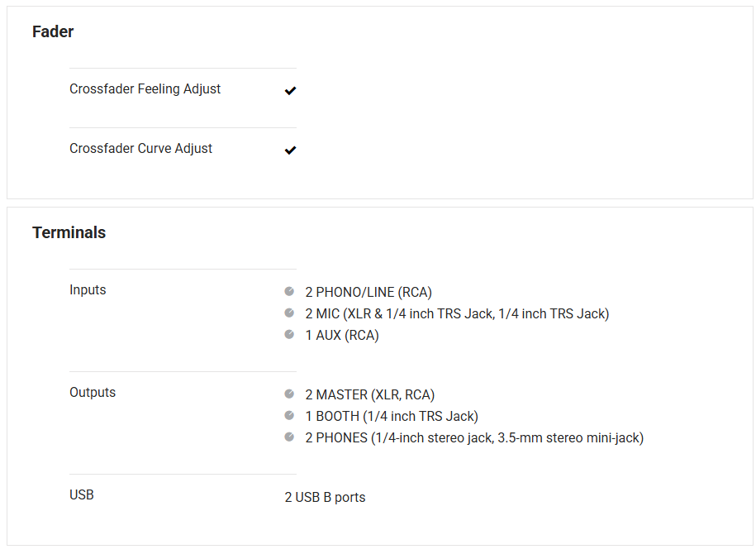Click the 2 MASTER (XLR, RCA) text
756x554 pixels.
tap(369, 394)
